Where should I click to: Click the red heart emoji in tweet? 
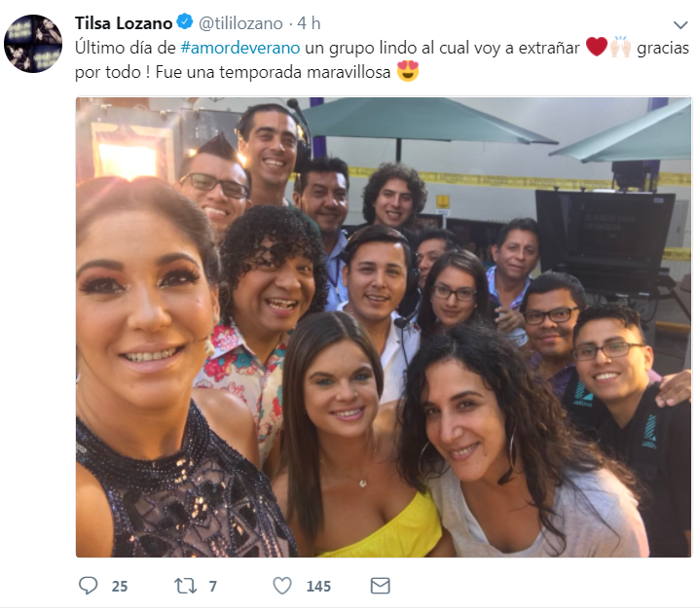[x=597, y=47]
